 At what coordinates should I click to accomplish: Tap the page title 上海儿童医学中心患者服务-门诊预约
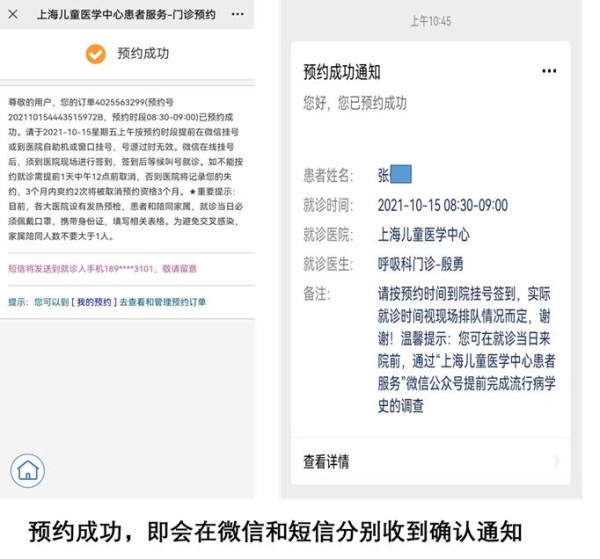126,15
